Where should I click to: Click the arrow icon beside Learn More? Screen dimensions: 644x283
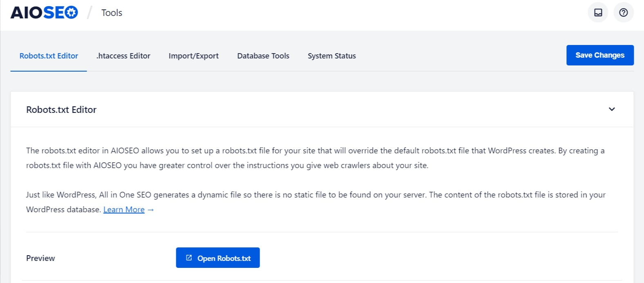point(151,210)
